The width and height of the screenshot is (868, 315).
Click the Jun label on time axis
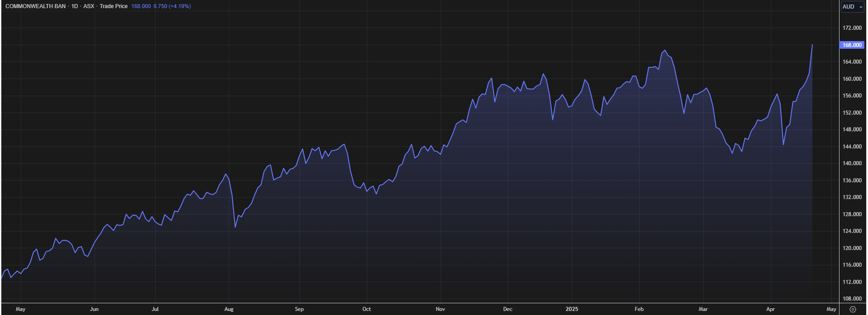pos(94,309)
